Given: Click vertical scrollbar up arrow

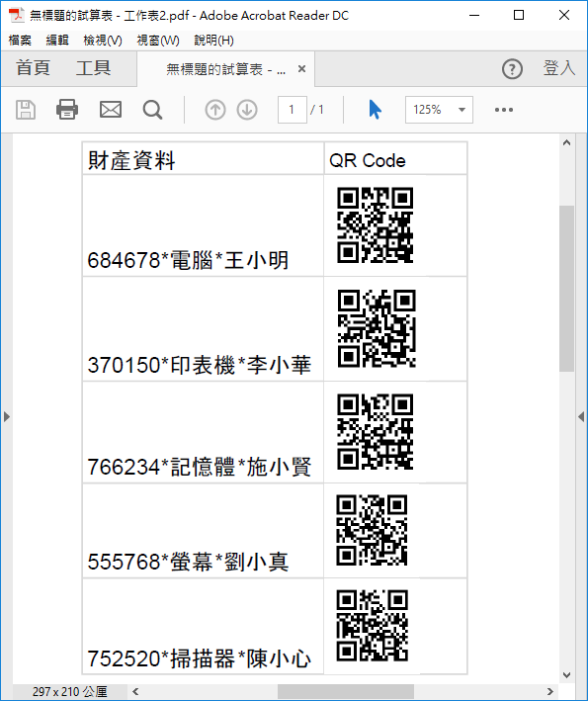Looking at the screenshot, I should (566, 143).
